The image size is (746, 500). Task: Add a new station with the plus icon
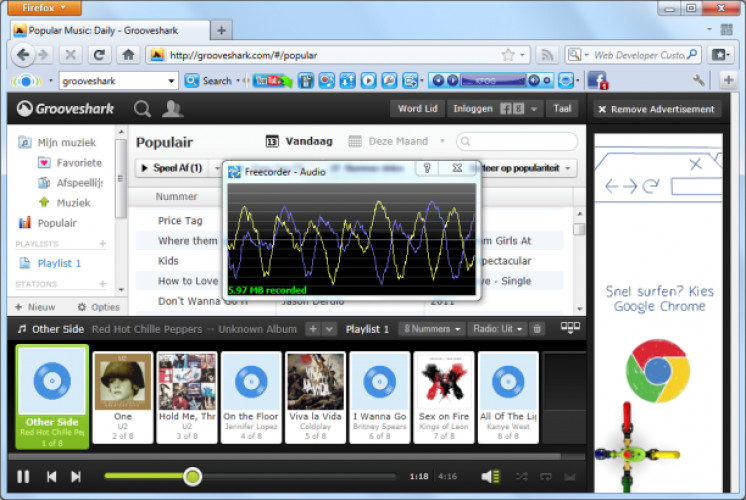pos(102,284)
